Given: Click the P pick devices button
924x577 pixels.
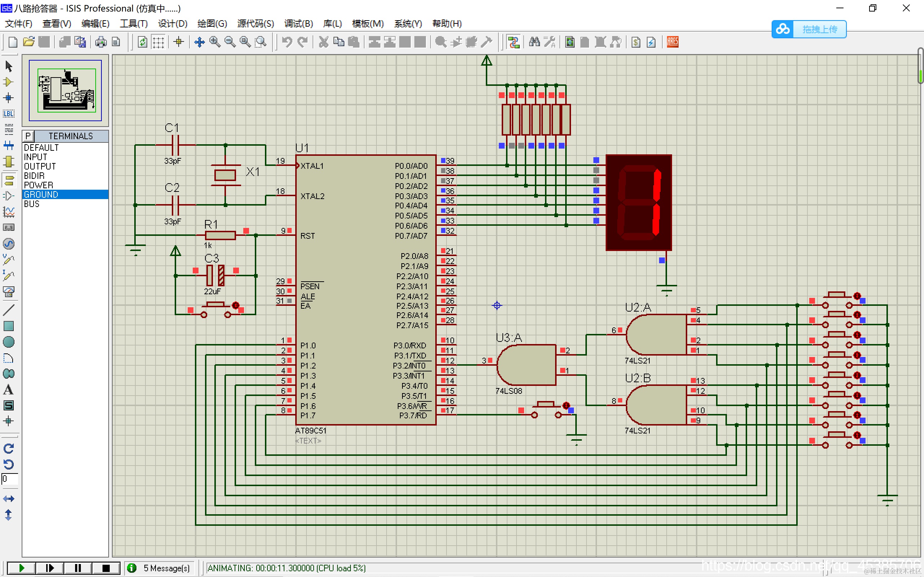Looking at the screenshot, I should pos(28,136).
